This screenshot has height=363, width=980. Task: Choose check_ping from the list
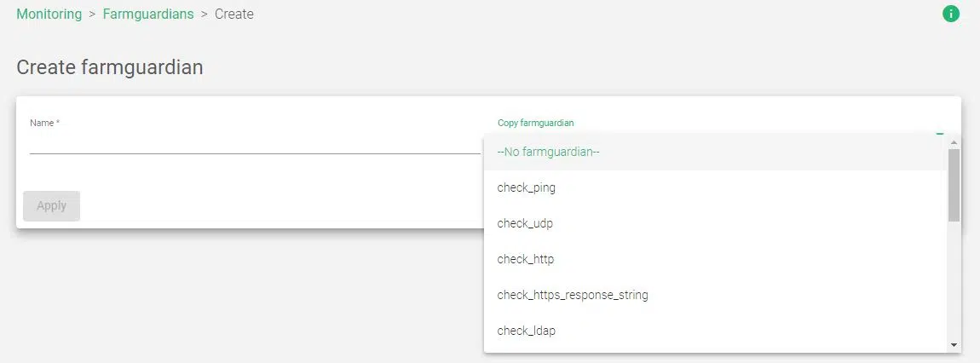pos(526,187)
